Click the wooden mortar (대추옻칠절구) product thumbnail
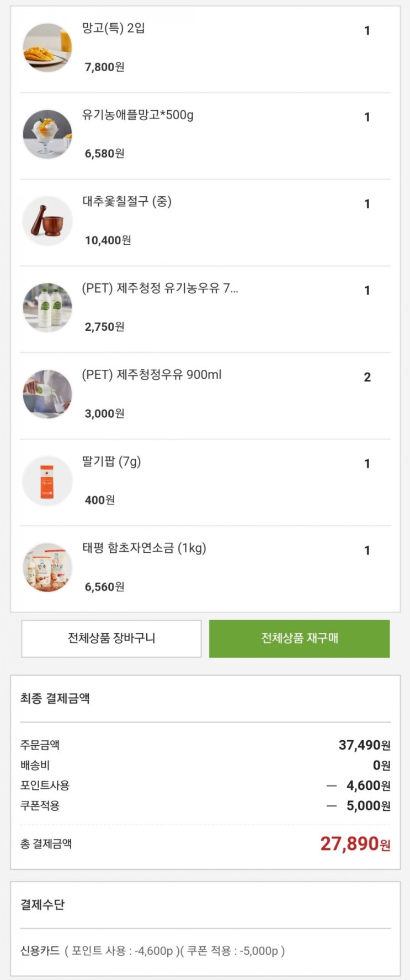410x980 pixels. tap(47, 221)
